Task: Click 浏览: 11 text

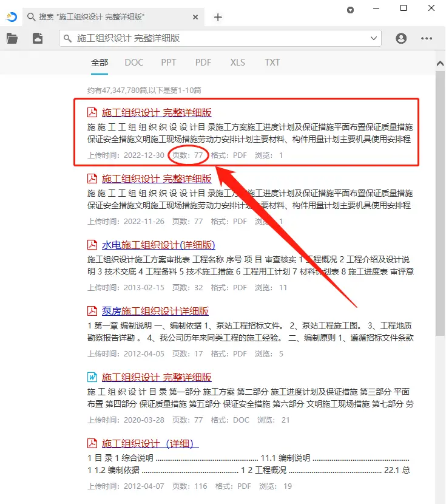Action: [x=271, y=288]
